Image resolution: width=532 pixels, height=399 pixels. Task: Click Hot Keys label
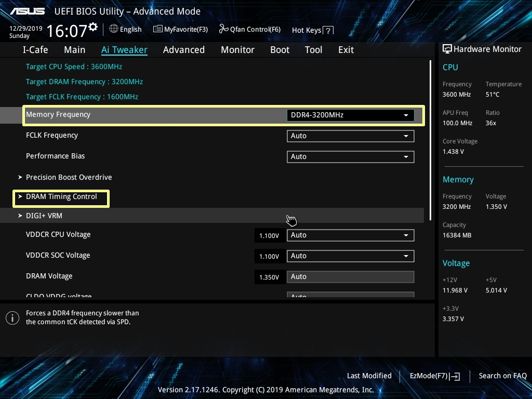pyautogui.click(x=307, y=30)
